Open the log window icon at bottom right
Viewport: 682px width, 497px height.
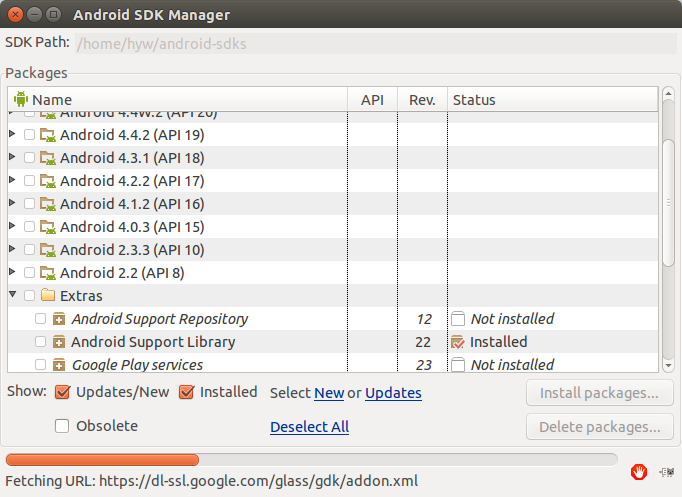(665, 470)
